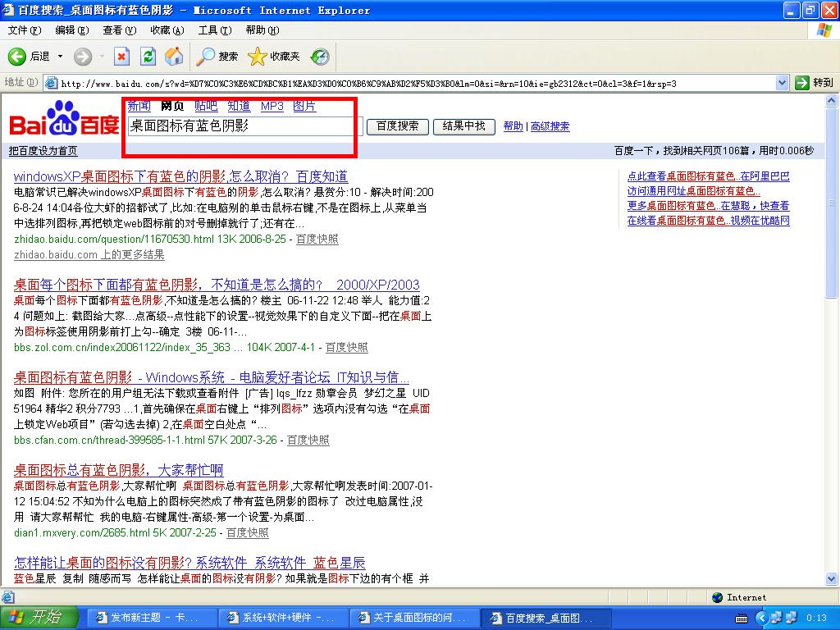840x630 pixels.
Task: Click sidebar link 更多桌面图标有蓝色..在慧聪，快查看
Action: coord(708,206)
